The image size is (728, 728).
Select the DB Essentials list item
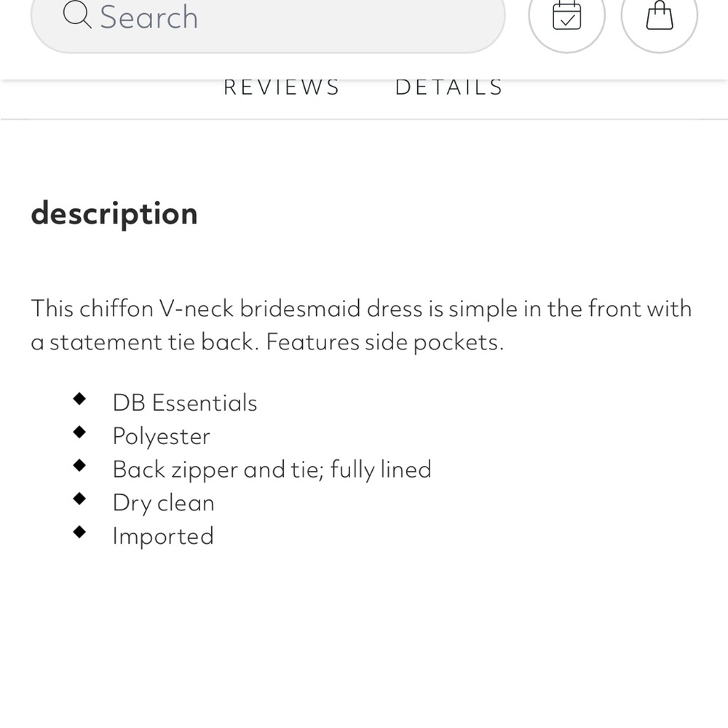point(185,403)
